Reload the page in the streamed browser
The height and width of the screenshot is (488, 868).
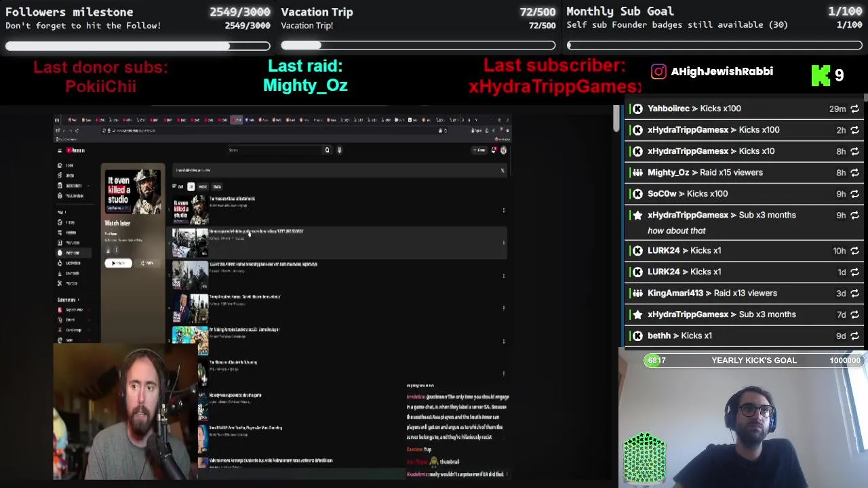coord(77,130)
